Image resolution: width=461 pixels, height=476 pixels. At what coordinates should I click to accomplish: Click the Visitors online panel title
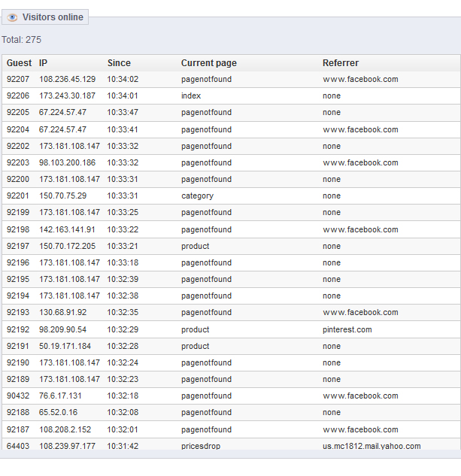53,17
